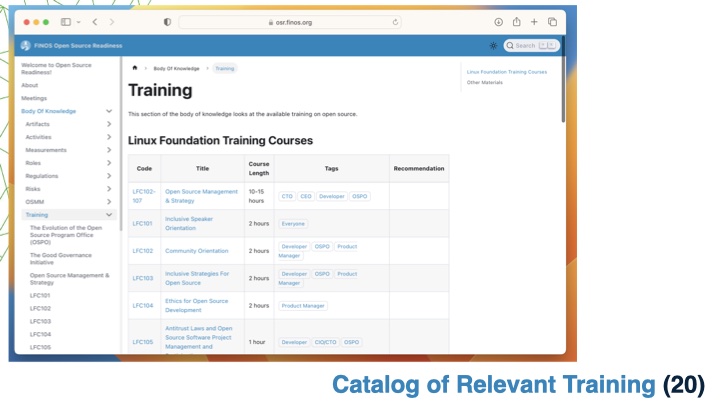The width and height of the screenshot is (720, 405).
Task: Click the CEO tag in first course row
Action: (306, 196)
